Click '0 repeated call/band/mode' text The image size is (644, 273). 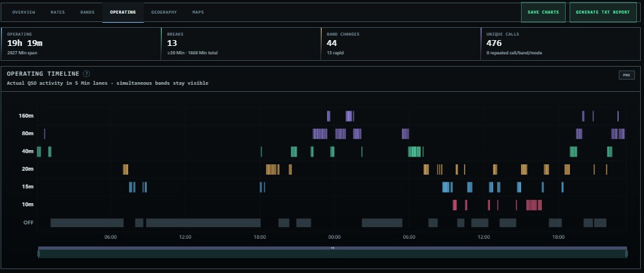tap(514, 53)
